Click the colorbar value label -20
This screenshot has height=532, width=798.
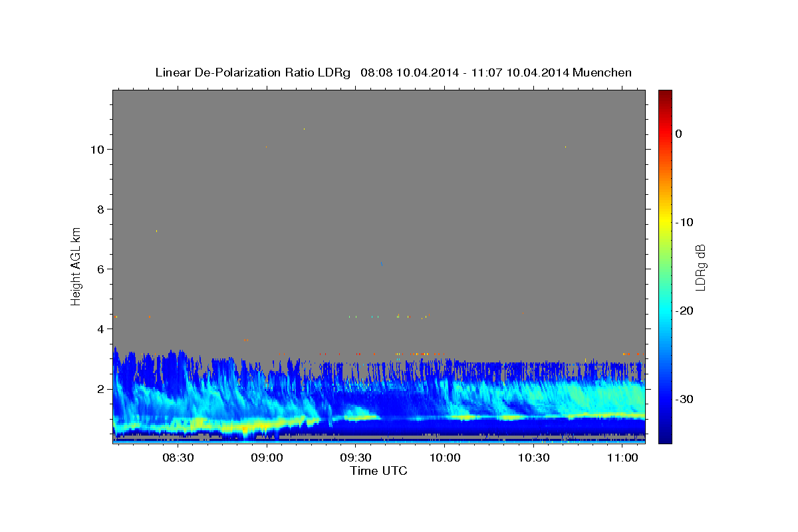[685, 311]
